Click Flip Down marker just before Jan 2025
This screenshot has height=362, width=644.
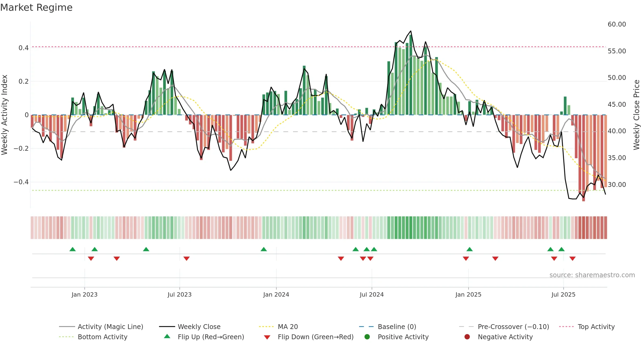466,258
